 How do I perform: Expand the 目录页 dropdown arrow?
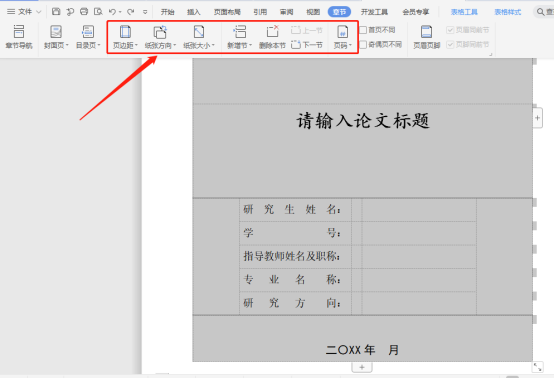tap(99, 45)
